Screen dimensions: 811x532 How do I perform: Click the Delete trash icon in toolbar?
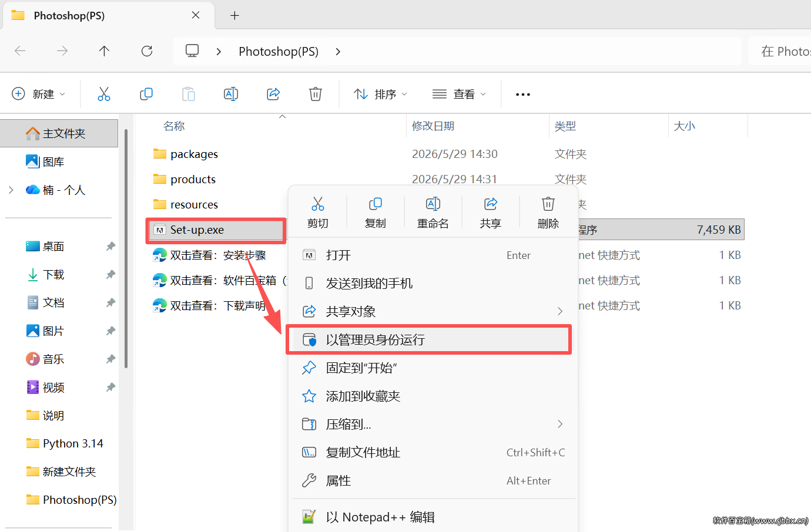[x=316, y=94]
